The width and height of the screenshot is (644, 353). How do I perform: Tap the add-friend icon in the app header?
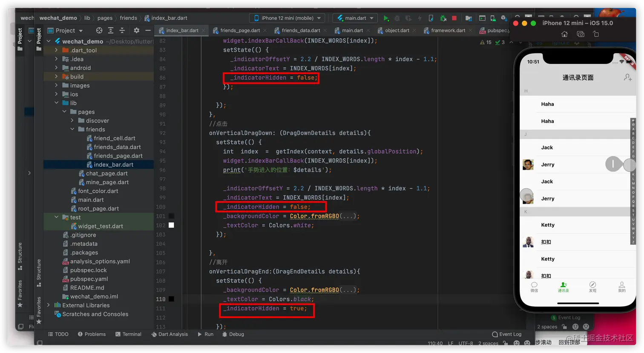click(x=627, y=77)
